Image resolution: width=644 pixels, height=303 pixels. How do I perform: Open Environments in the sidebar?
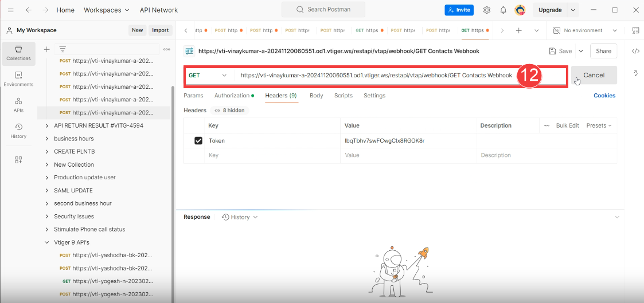click(x=18, y=79)
